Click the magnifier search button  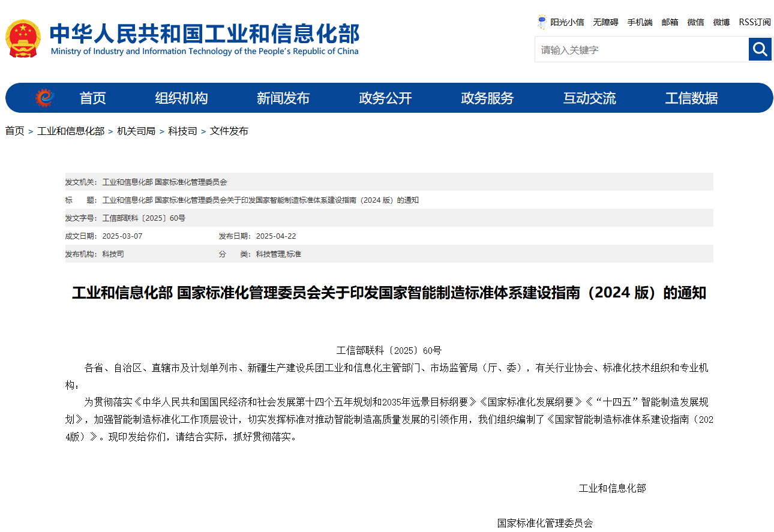[760, 49]
